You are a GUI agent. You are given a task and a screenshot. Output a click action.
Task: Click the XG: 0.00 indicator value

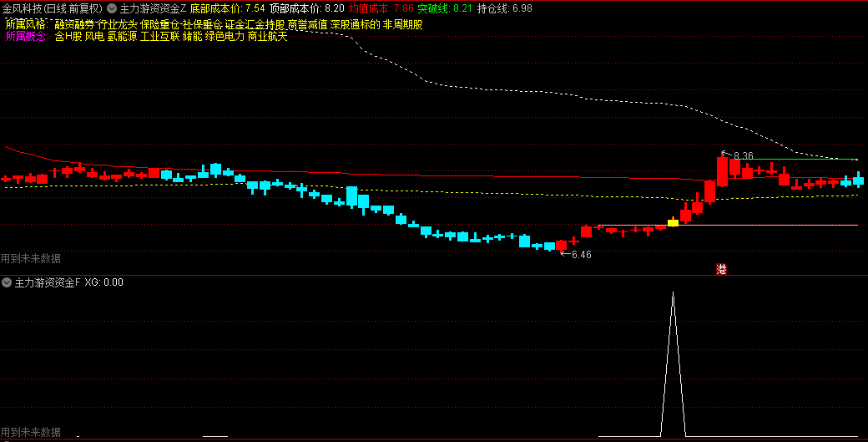104,282
